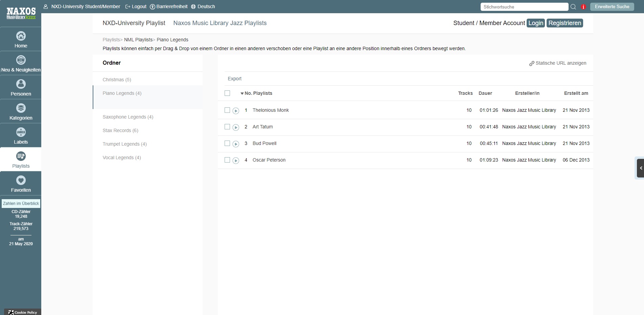Open the Labels section
644x315 pixels.
[x=21, y=132]
